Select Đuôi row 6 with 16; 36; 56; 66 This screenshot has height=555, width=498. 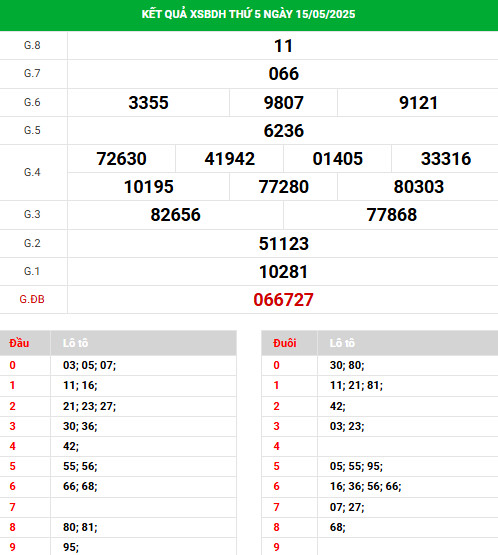tap(380, 486)
